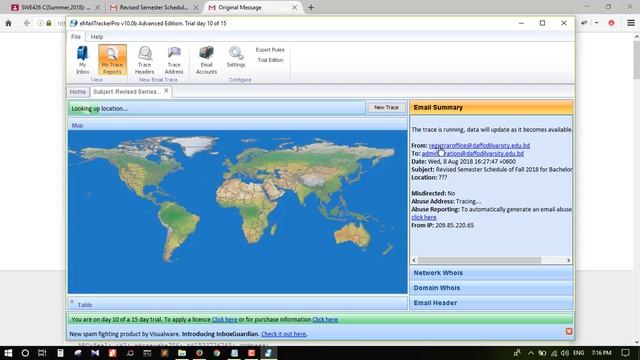Select Trial Edition ribbon item

(270, 60)
